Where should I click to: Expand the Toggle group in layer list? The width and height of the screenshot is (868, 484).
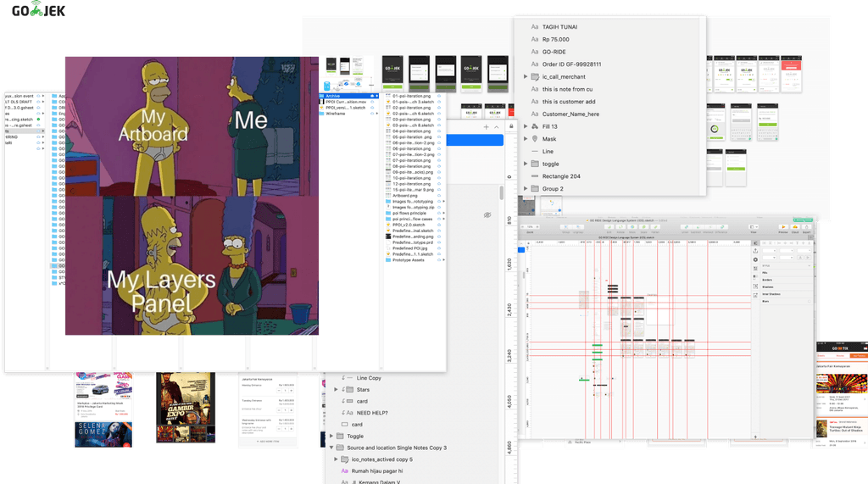pyautogui.click(x=331, y=437)
